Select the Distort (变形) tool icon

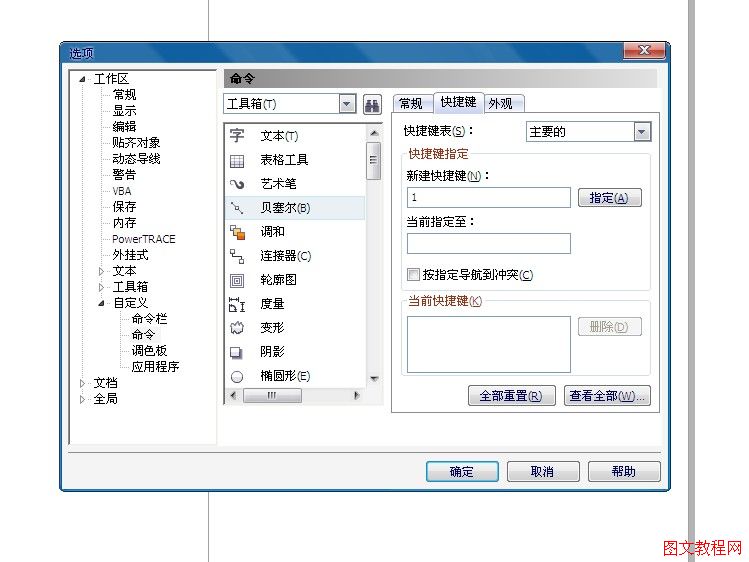(237, 328)
